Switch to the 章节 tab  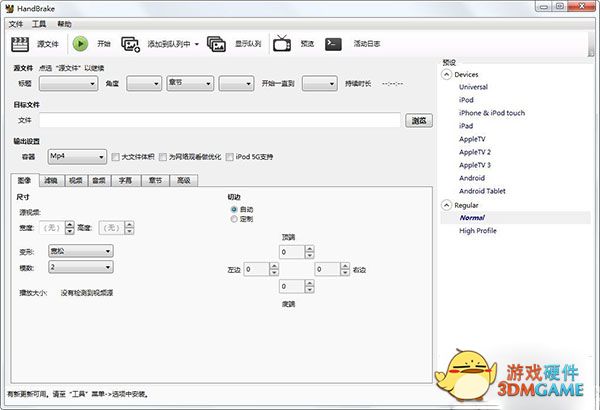click(x=155, y=180)
